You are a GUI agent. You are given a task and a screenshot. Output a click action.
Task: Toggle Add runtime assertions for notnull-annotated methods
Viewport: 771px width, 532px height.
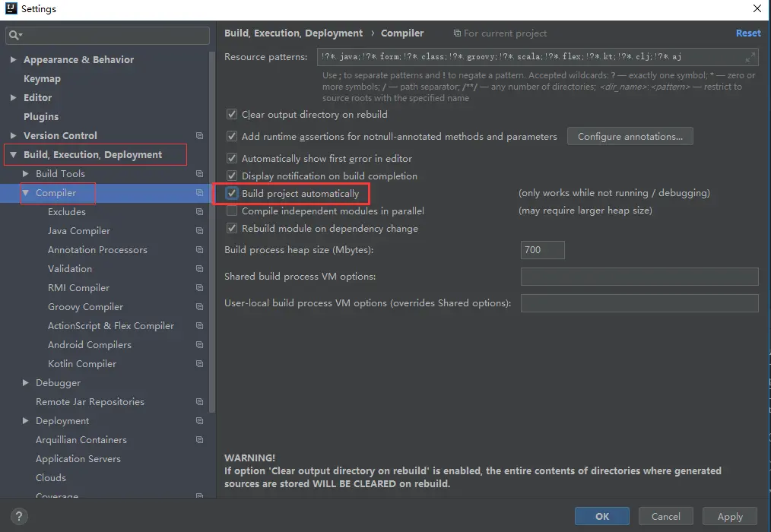[x=232, y=136]
